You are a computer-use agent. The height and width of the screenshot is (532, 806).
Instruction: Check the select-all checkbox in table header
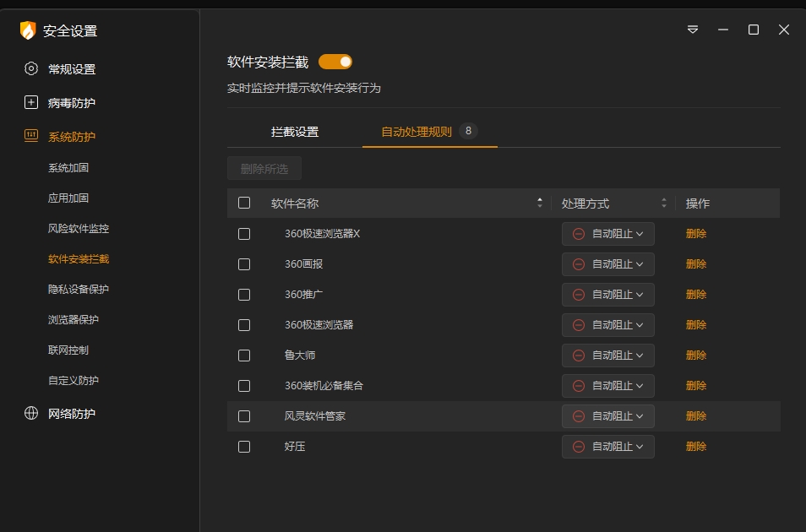pos(242,203)
